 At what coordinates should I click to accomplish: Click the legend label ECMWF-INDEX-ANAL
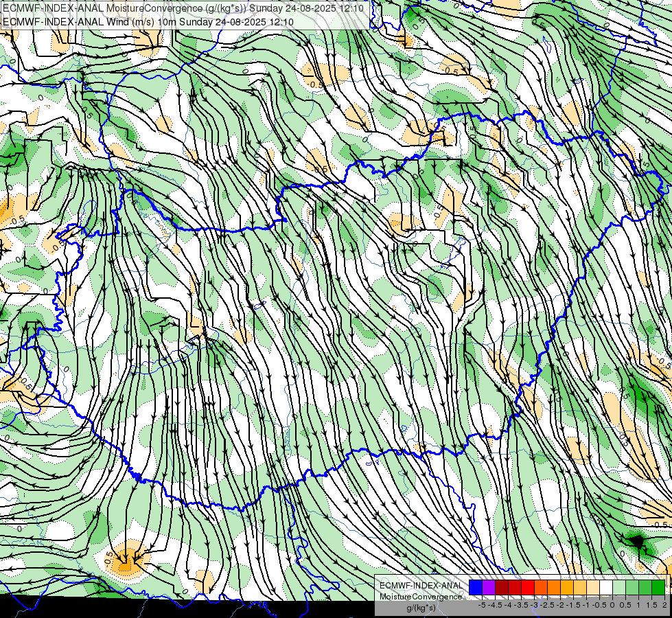point(421,586)
